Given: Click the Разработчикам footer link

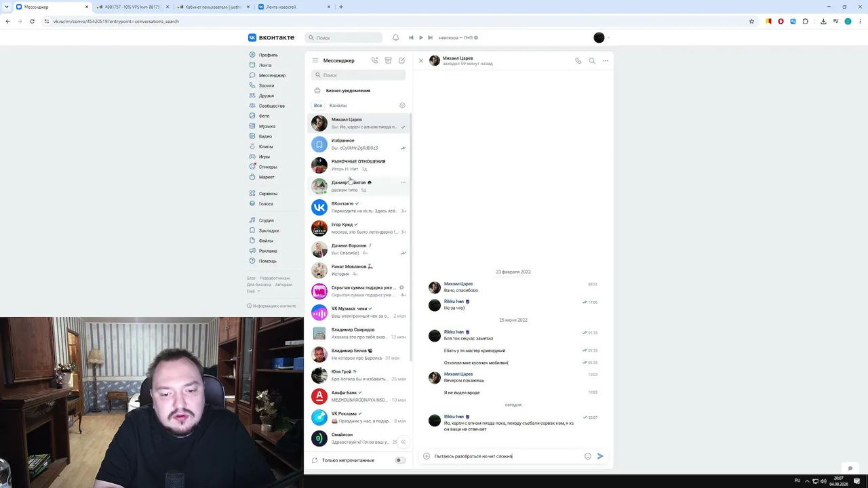Looking at the screenshot, I should (275, 278).
